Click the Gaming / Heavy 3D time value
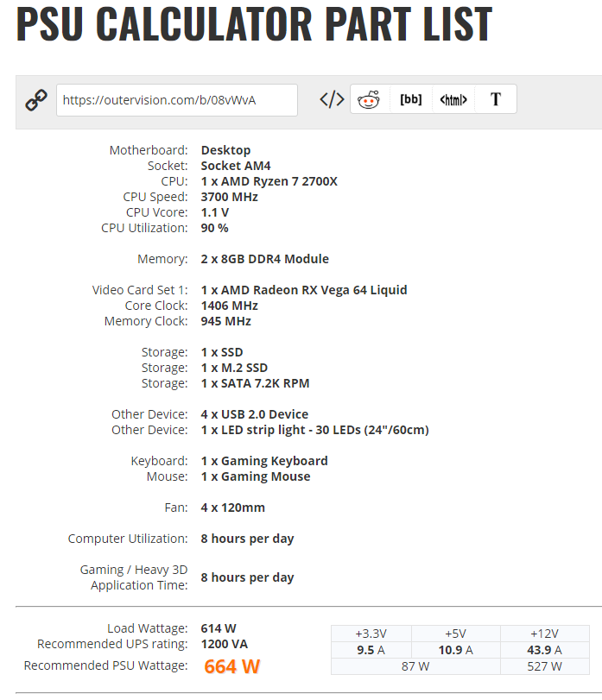This screenshot has height=700, width=602. pos(247,577)
